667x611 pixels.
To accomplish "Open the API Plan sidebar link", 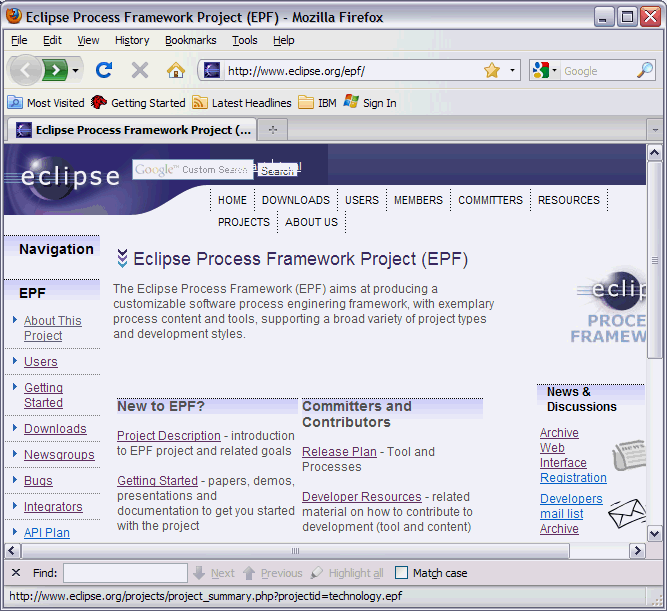I will coord(46,533).
